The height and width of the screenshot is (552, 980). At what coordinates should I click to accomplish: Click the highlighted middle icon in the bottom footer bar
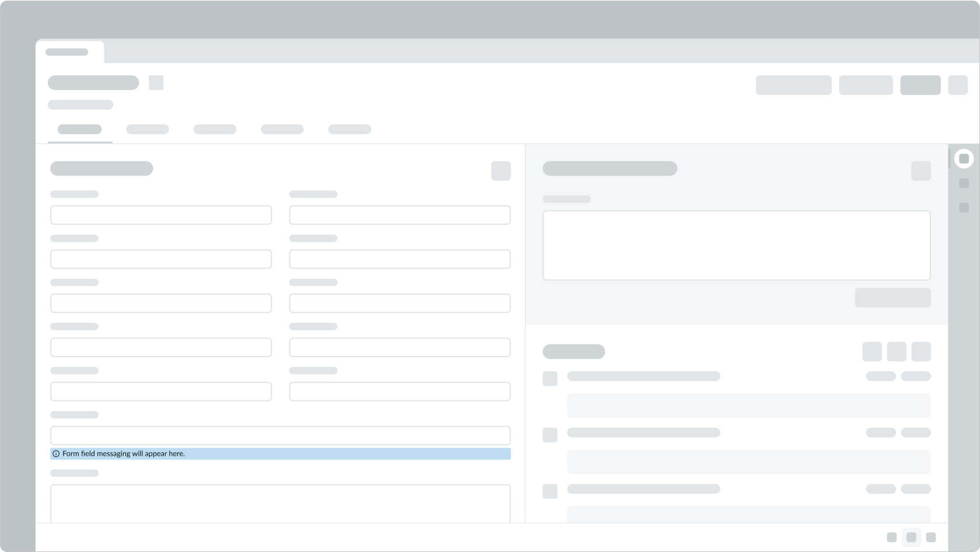click(x=911, y=537)
